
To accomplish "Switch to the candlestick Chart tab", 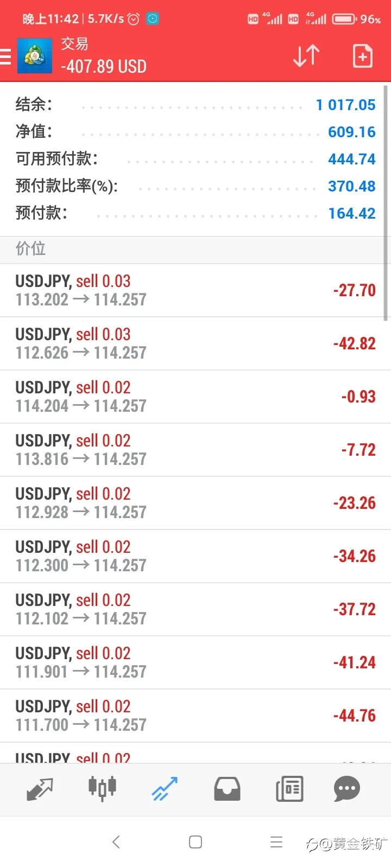I will 102,788.
